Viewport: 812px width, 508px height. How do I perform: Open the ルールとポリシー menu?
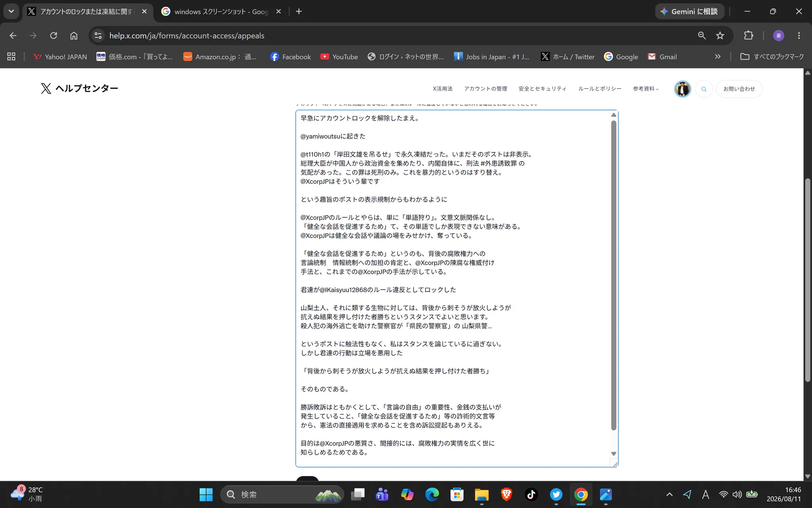[x=599, y=89]
